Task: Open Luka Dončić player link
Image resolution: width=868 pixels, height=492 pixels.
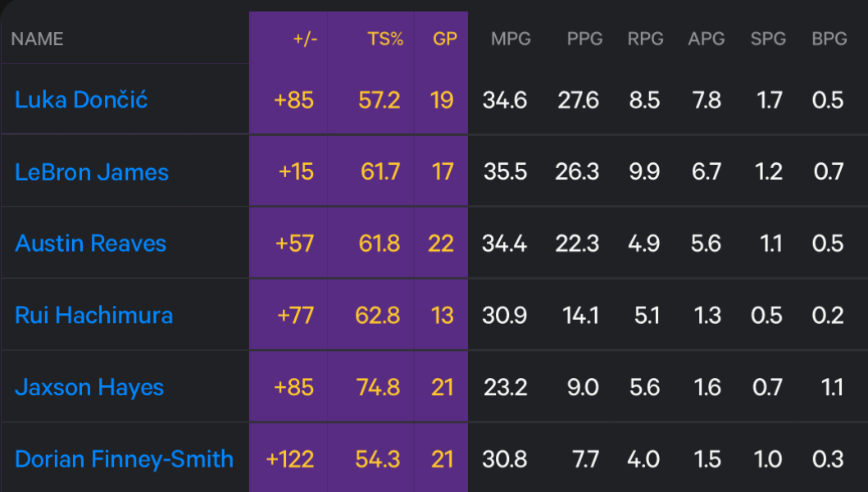Action: tap(81, 100)
